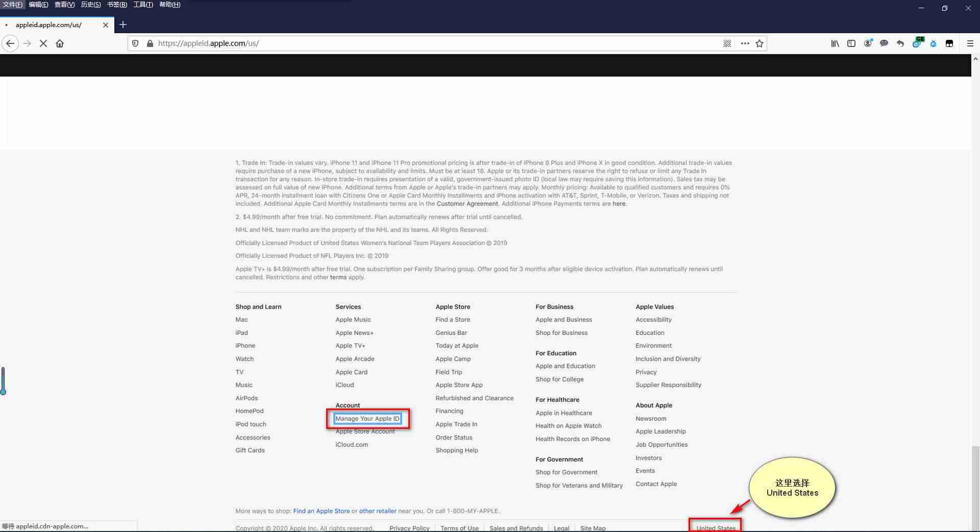The width and height of the screenshot is (980, 532).
Task: Click Shop for Business link
Action: 561,333
